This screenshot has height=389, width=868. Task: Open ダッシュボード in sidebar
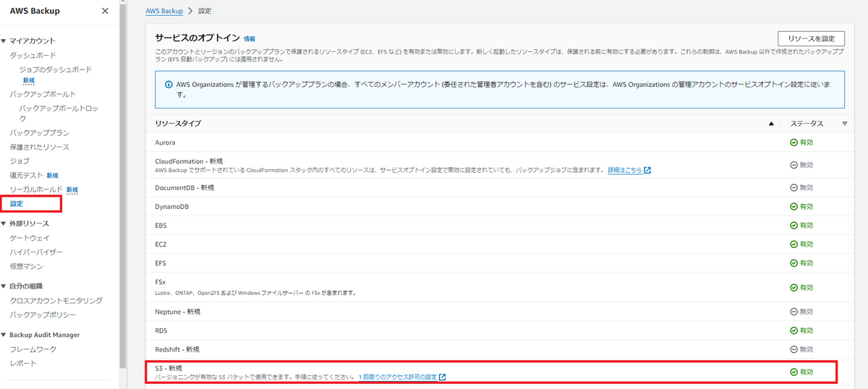click(33, 56)
